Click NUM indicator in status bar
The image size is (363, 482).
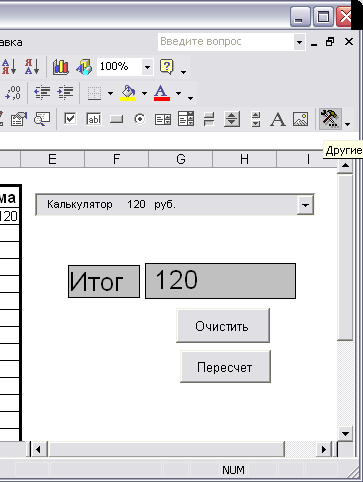point(233,470)
